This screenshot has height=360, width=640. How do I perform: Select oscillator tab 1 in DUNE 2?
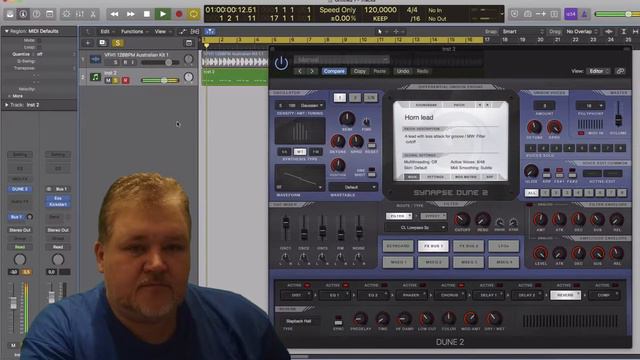(x=340, y=98)
